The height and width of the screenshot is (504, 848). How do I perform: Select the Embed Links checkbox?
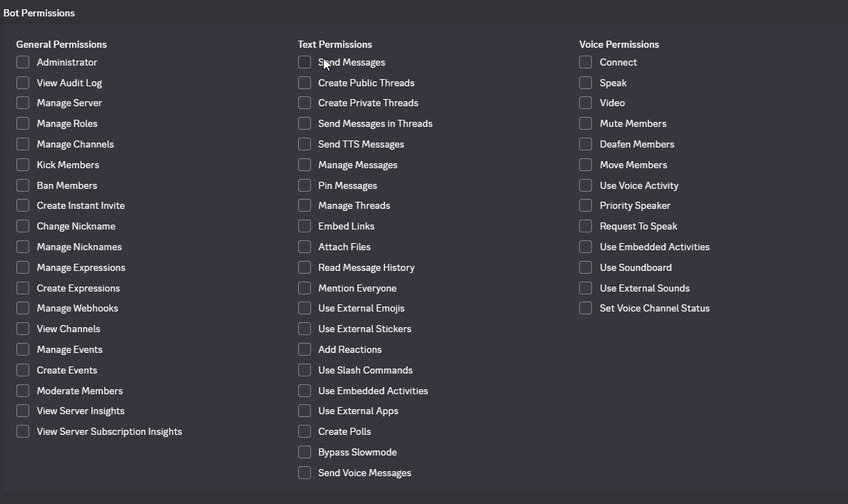(305, 227)
